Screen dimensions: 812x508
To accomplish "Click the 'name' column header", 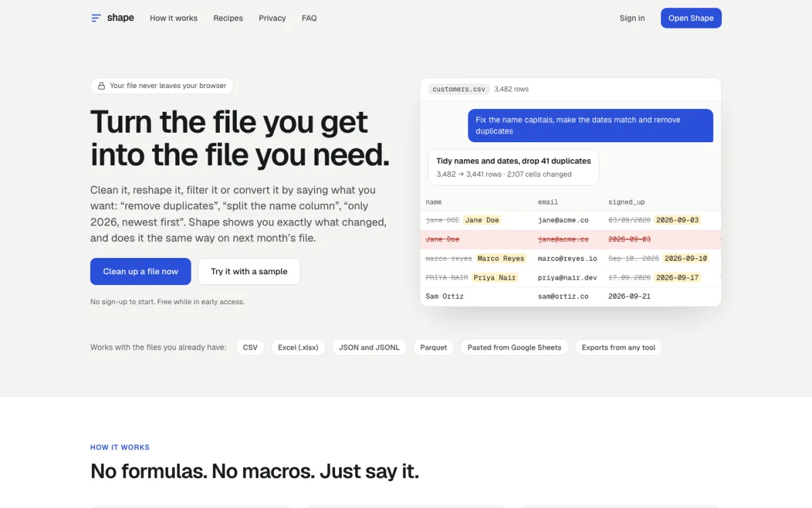I will pos(434,202).
